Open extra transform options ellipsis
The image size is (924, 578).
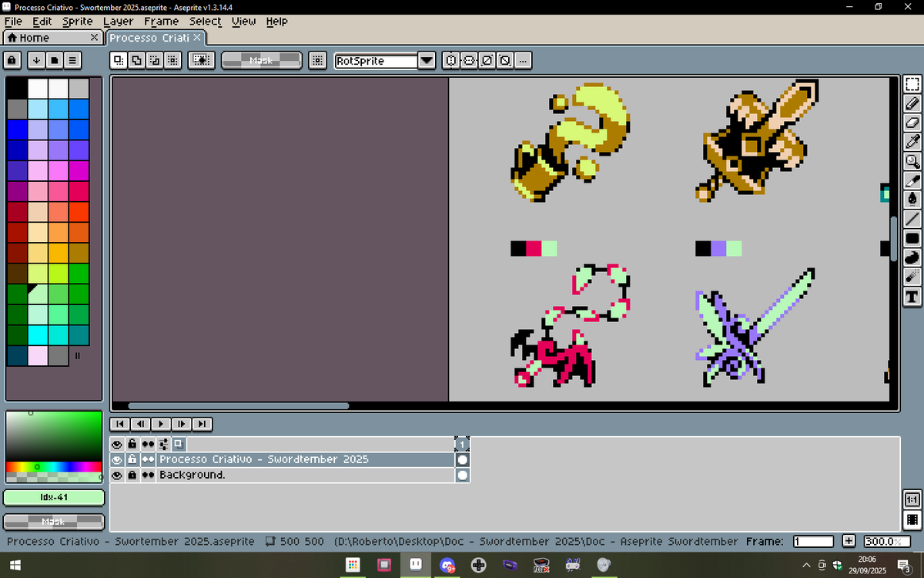click(523, 60)
